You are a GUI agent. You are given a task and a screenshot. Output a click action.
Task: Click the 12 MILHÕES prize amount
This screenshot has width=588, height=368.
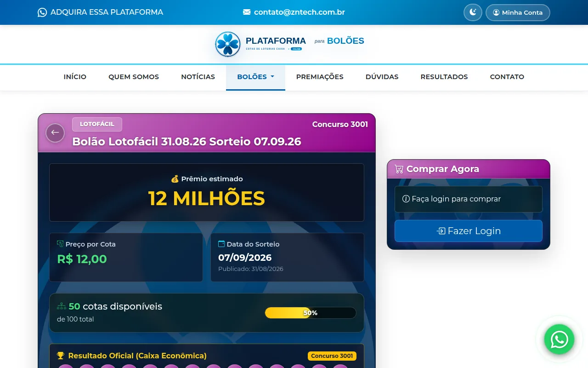click(x=207, y=199)
